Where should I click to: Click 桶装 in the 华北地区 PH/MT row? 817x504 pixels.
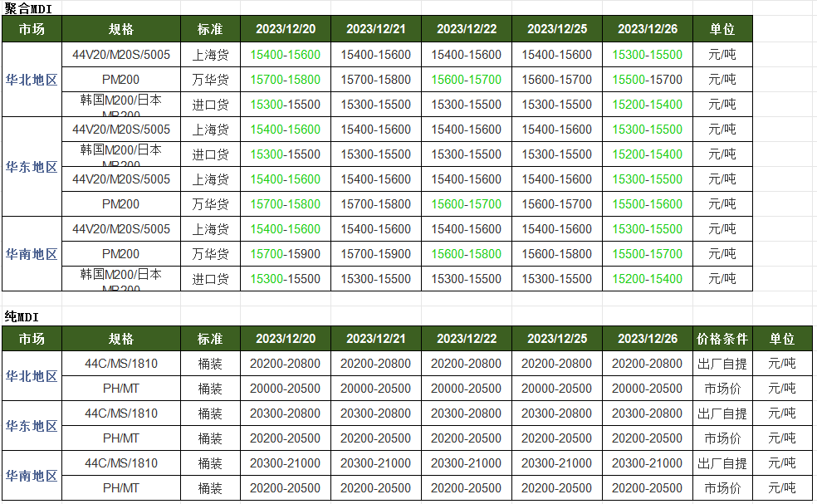[211, 389]
